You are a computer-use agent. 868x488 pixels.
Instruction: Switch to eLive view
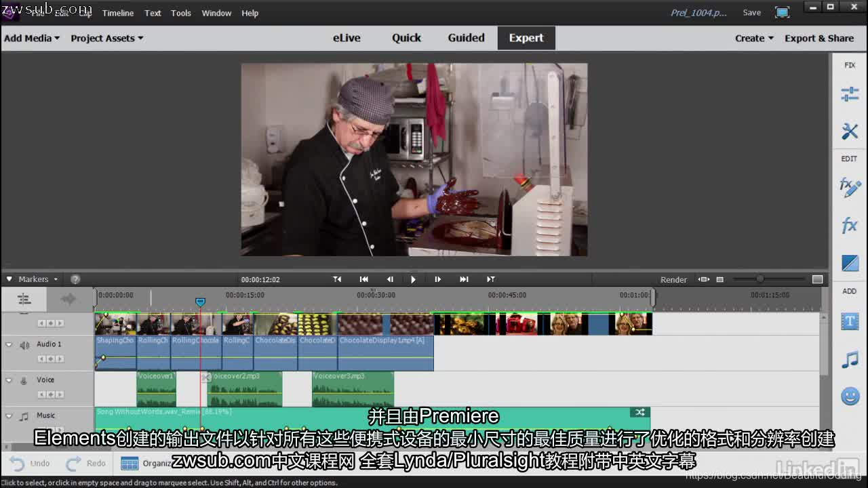(347, 38)
